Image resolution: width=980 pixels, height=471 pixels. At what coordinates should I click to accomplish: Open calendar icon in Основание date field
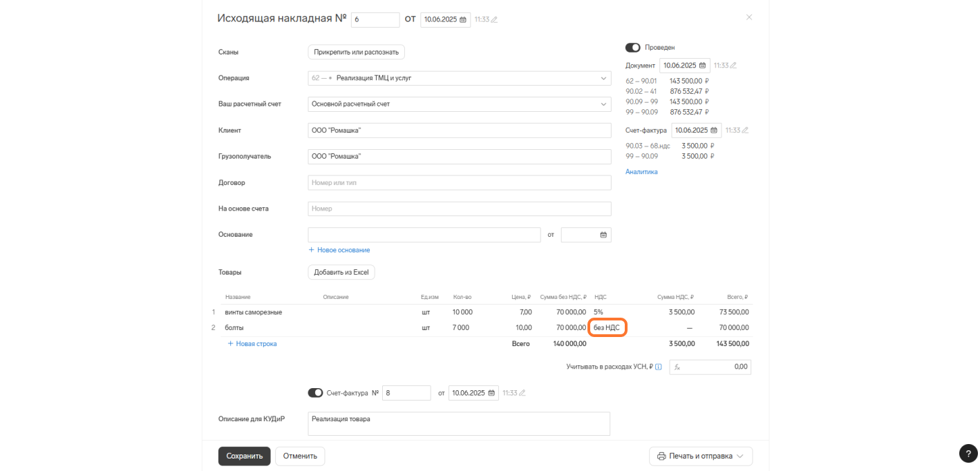(x=603, y=235)
